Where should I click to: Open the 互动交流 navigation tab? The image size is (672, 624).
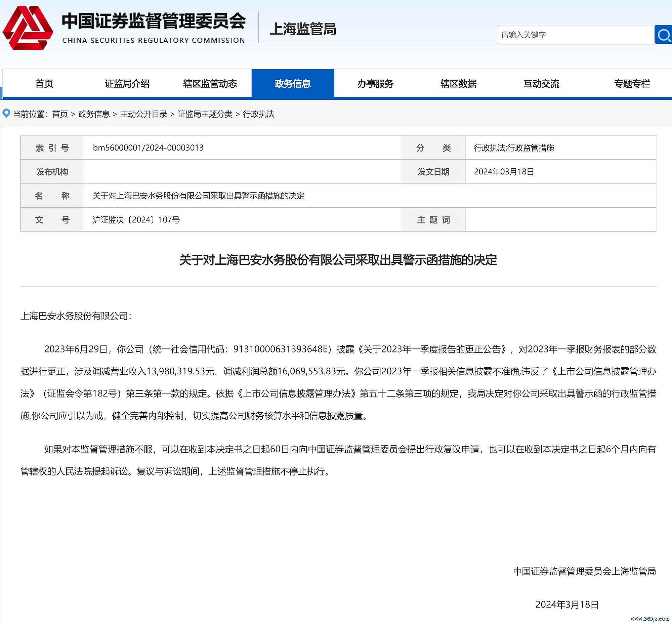(541, 84)
